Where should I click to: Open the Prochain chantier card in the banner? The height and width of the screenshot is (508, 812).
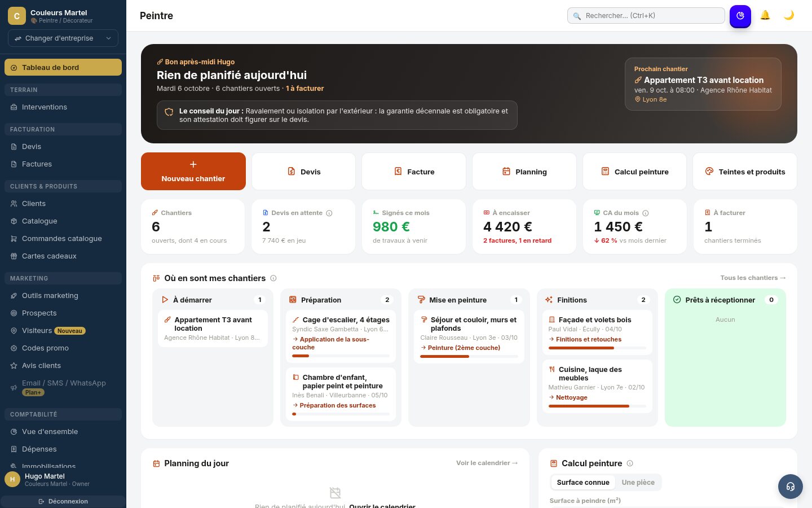coord(703,84)
